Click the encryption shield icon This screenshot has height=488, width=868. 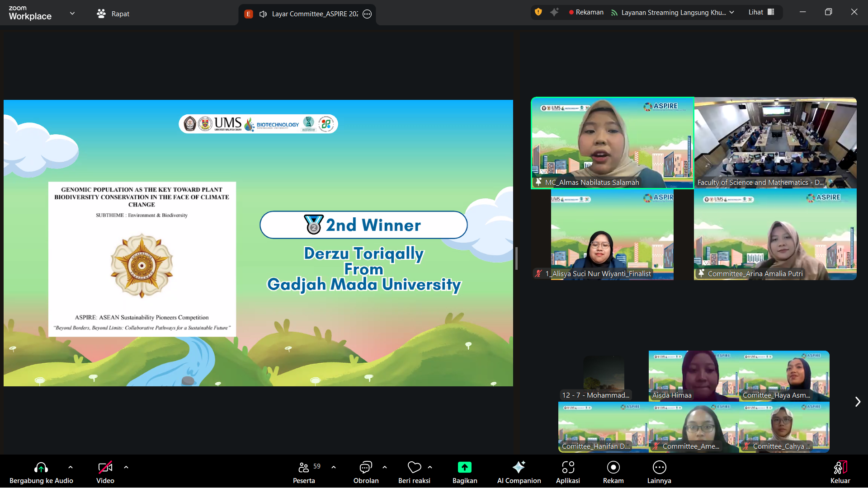tap(538, 12)
